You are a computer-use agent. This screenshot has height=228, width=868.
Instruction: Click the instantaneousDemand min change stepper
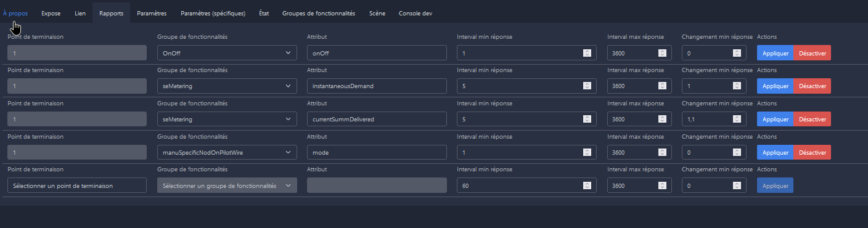737,86
